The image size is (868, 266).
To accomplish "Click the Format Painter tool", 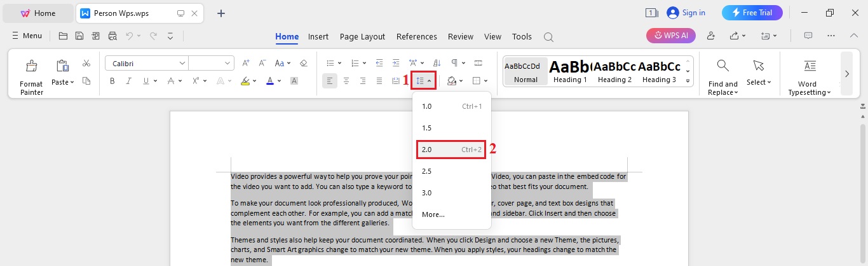I will [x=31, y=77].
